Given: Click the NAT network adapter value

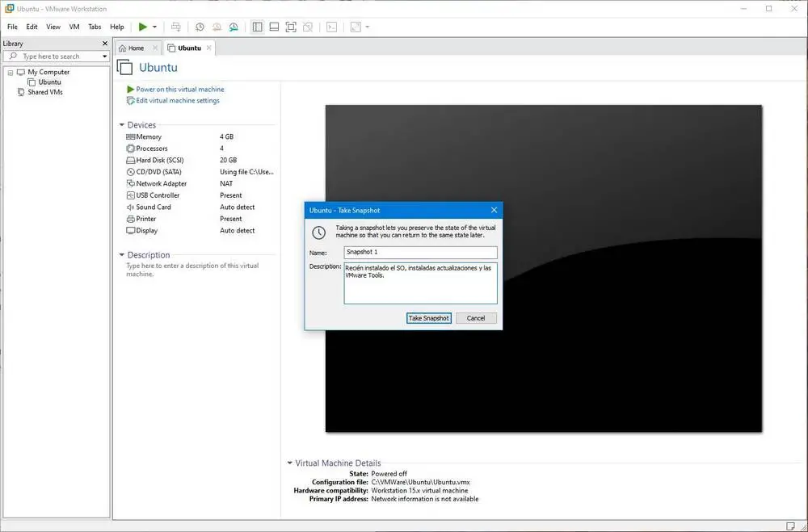Looking at the screenshot, I should (x=226, y=183).
